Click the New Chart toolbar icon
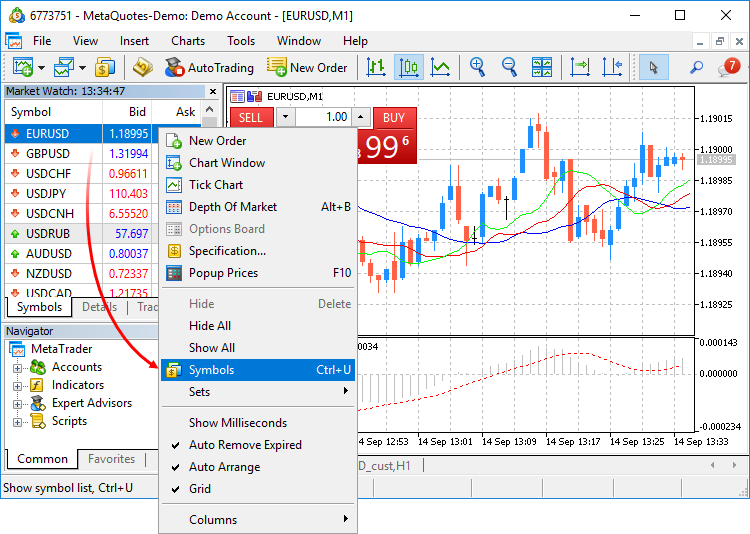Image resolution: width=750 pixels, height=534 pixels. click(x=23, y=67)
